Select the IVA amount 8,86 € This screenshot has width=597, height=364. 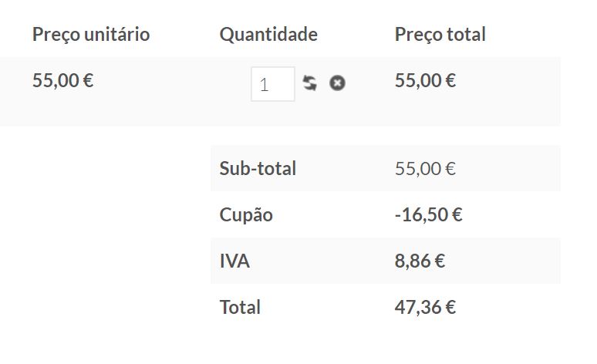coord(420,261)
